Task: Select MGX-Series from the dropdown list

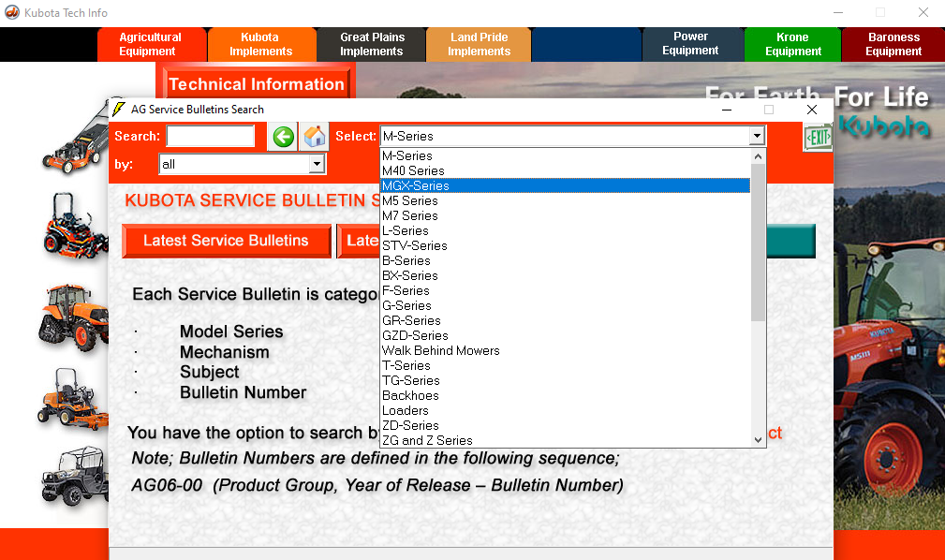Action: [415, 185]
